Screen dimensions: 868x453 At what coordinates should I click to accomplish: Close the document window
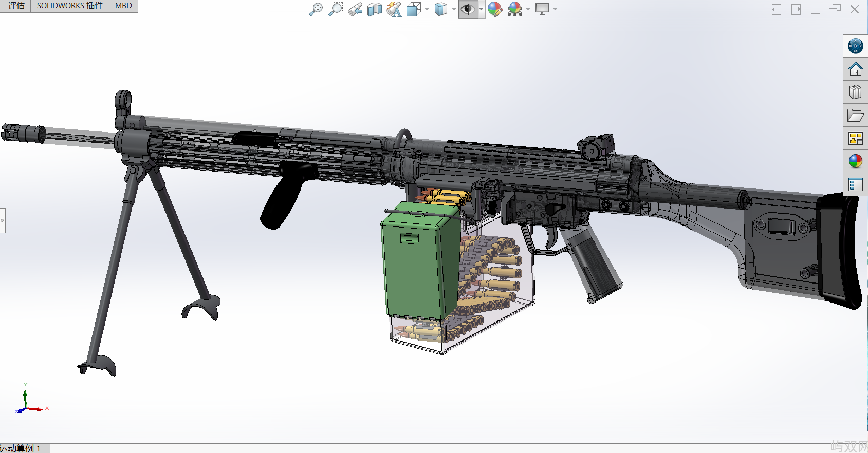coord(855,9)
